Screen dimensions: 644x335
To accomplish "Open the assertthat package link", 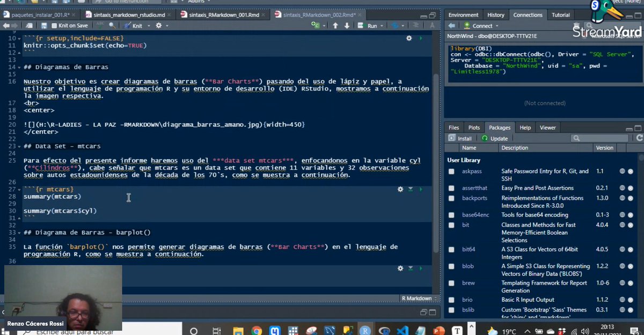I will point(474,188).
